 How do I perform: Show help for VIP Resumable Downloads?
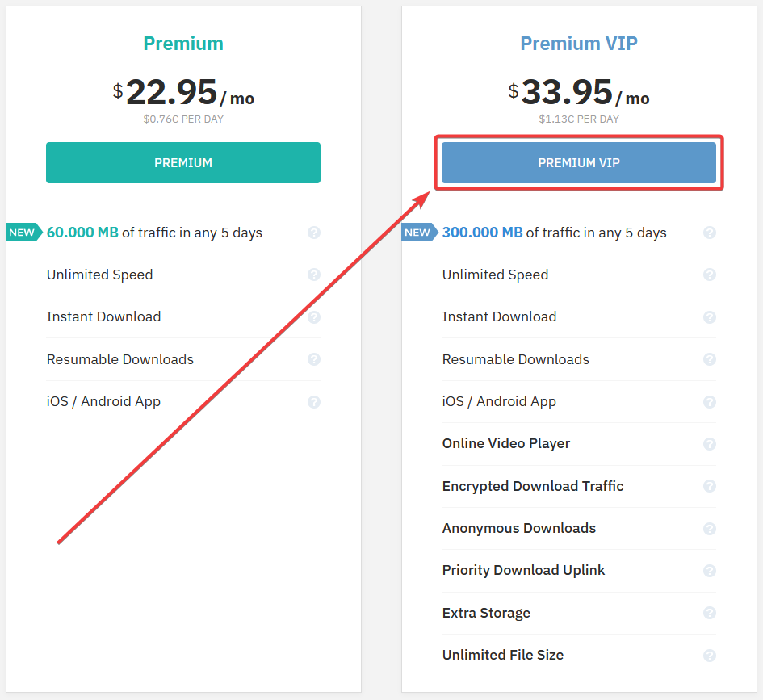tap(710, 359)
